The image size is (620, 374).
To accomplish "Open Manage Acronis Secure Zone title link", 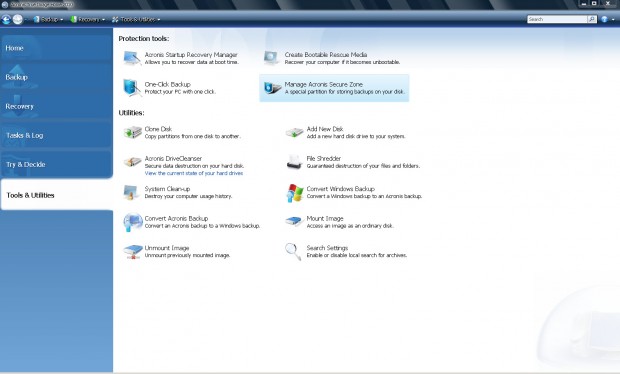I will pyautogui.click(x=323, y=84).
